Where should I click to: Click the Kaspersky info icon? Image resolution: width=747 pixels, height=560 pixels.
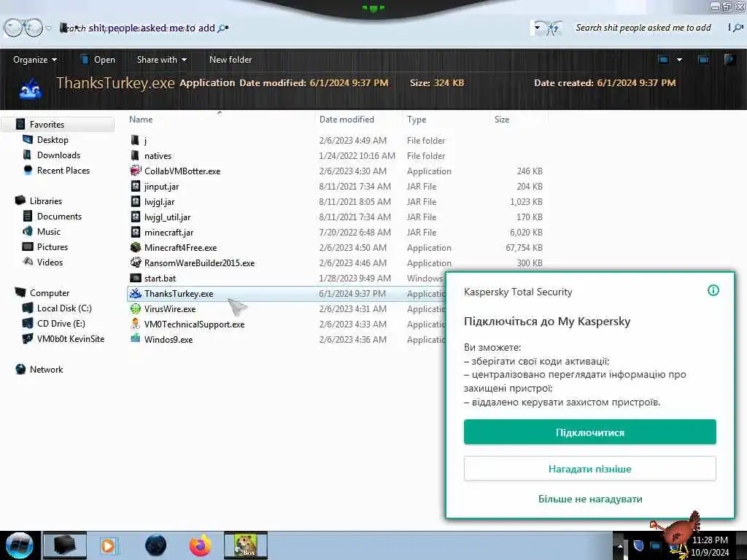pyautogui.click(x=713, y=290)
